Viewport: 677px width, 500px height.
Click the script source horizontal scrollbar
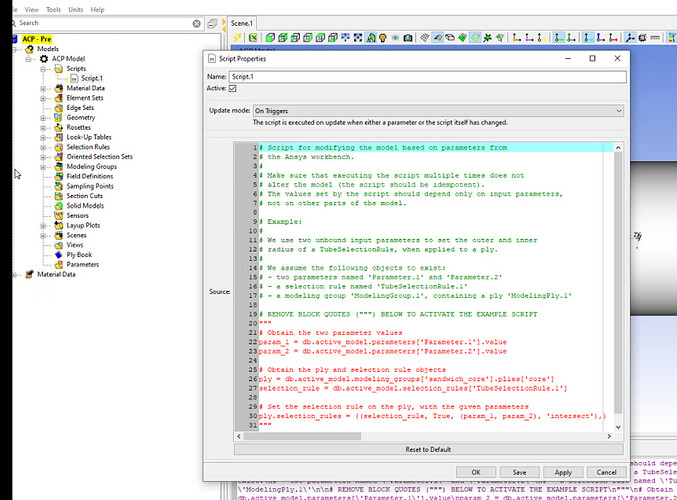pyautogui.click(x=302, y=437)
